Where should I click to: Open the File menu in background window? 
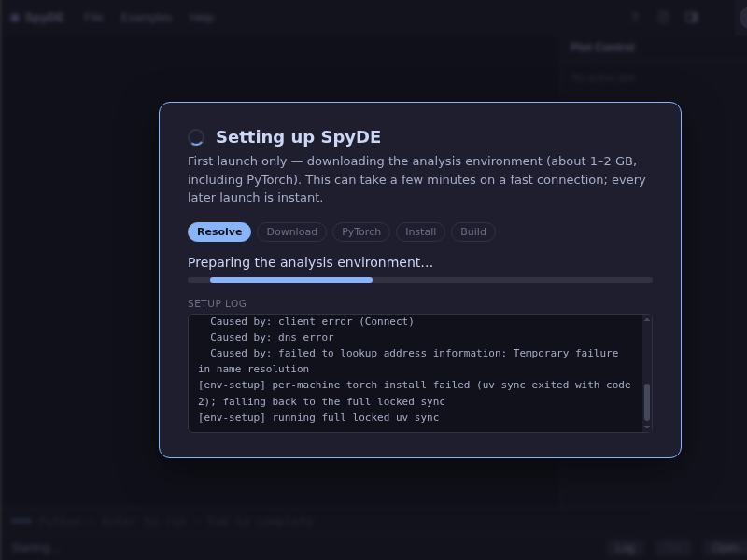[93, 18]
